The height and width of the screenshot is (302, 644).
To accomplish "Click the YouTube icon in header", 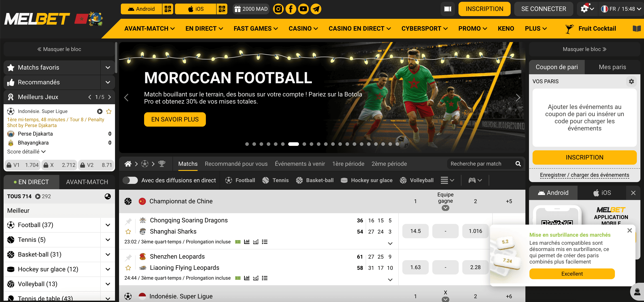I will click(303, 9).
